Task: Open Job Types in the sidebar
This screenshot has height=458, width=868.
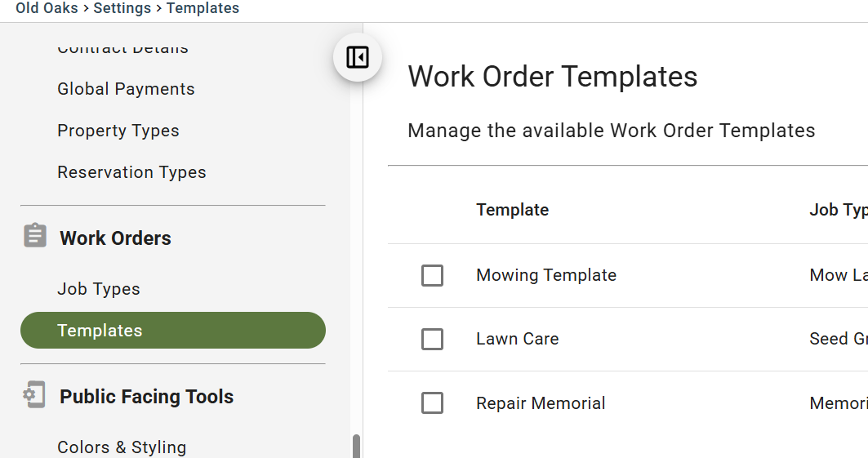Action: (99, 289)
